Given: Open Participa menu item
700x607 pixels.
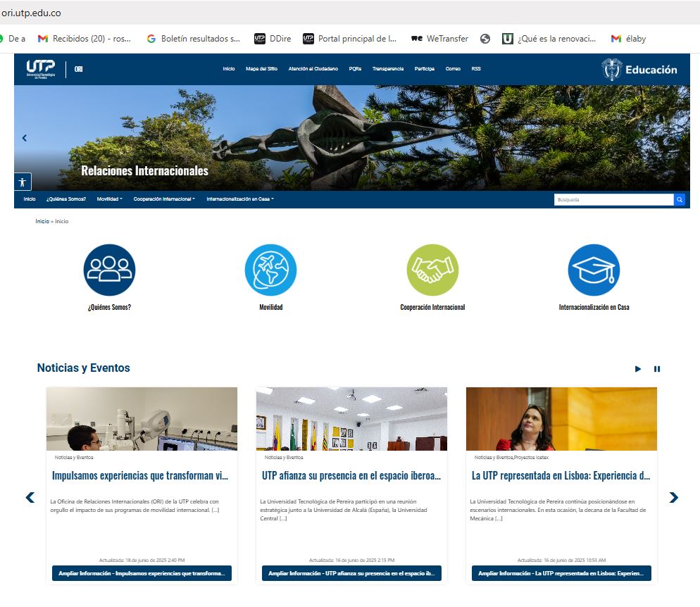Looking at the screenshot, I should pyautogui.click(x=424, y=69).
